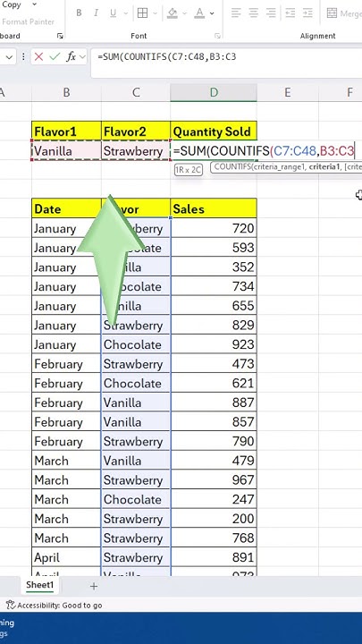Click Merge cells button
The width and height of the screenshot is (362, 644).
point(344,13)
